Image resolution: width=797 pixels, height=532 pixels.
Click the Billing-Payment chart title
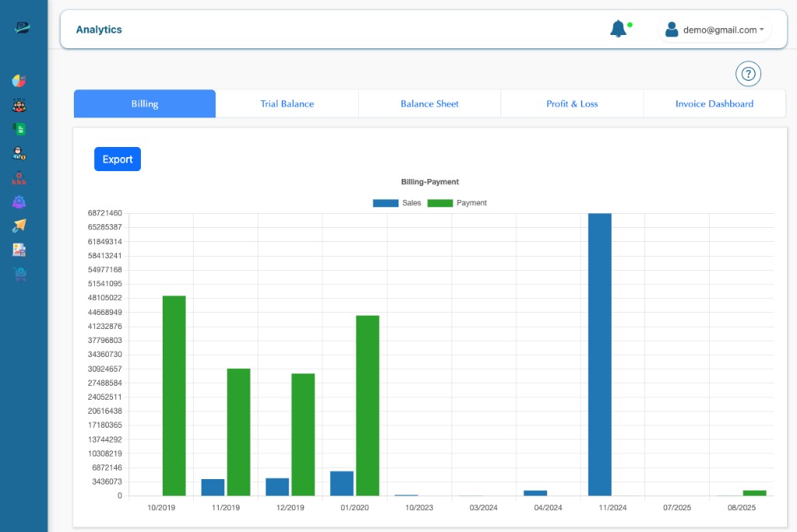tap(430, 181)
